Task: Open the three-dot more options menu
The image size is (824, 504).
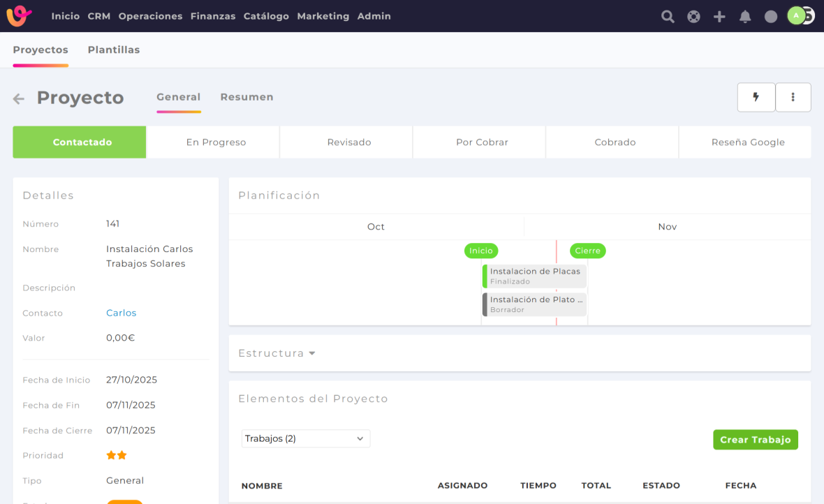Action: click(x=793, y=98)
